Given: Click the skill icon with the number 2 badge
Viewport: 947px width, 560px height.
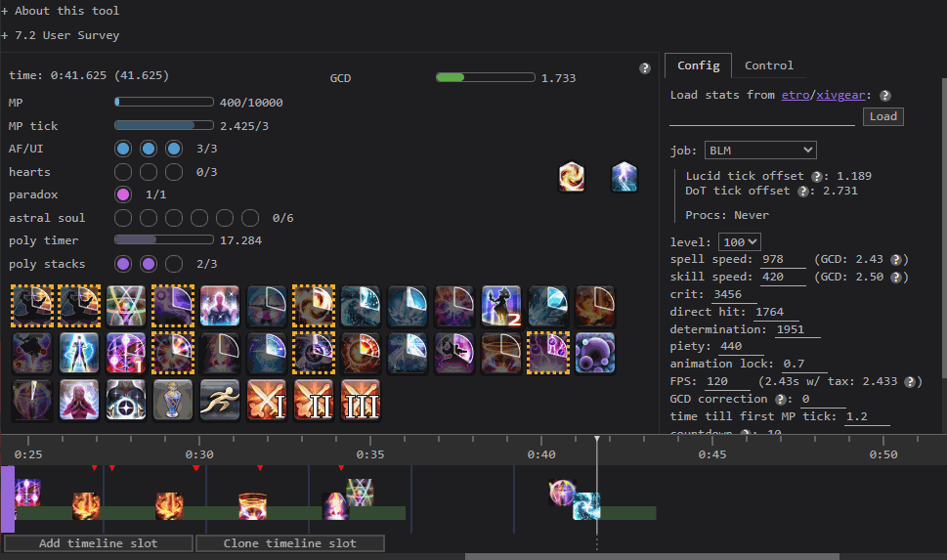Looking at the screenshot, I should [501, 305].
